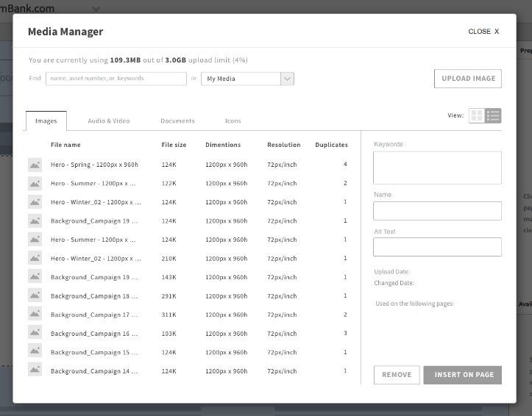The width and height of the screenshot is (532, 416).
Task: Focus the Keywords text area
Action: click(437, 168)
